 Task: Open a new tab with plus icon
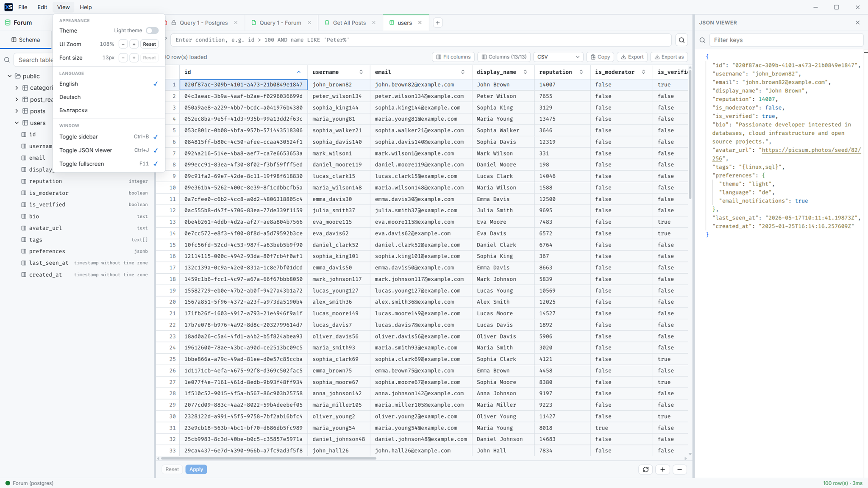click(438, 23)
